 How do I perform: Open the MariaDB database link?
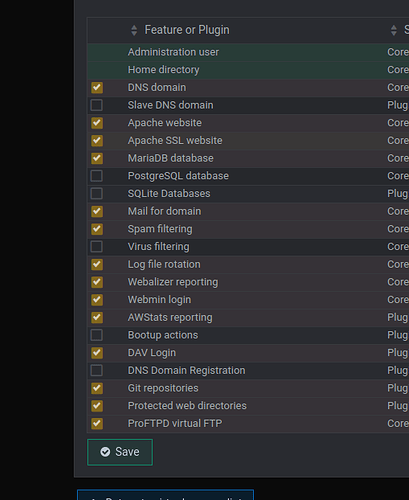click(171, 158)
